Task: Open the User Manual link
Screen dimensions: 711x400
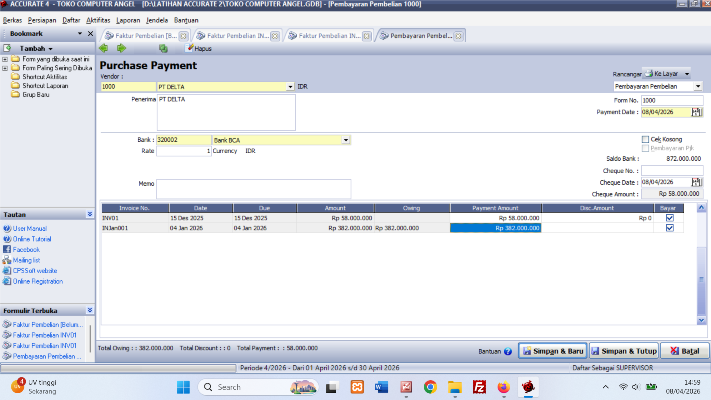Action: [29, 229]
